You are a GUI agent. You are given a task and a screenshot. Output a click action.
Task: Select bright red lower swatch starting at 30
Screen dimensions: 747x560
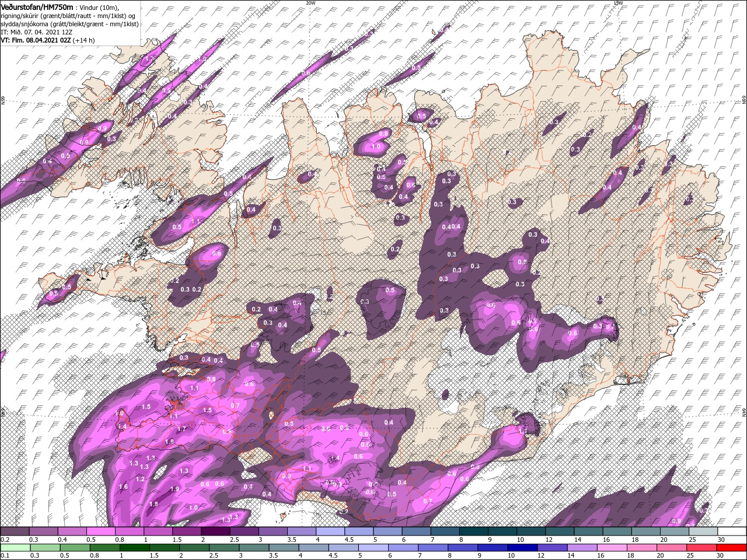[x=731, y=547]
